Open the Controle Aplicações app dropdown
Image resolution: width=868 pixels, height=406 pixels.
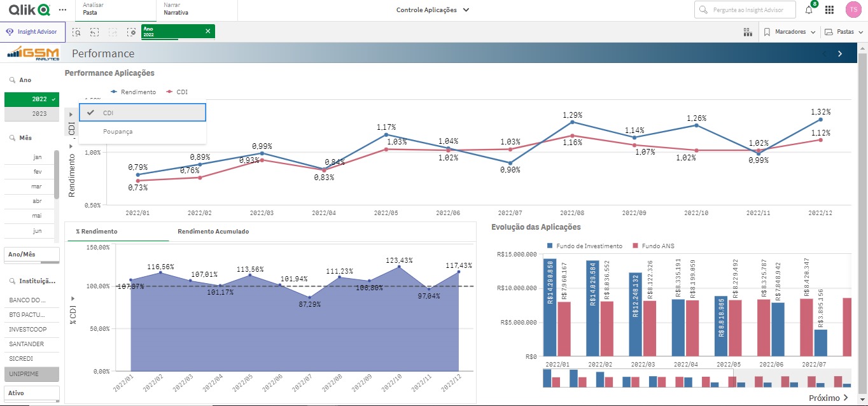pyautogui.click(x=433, y=10)
